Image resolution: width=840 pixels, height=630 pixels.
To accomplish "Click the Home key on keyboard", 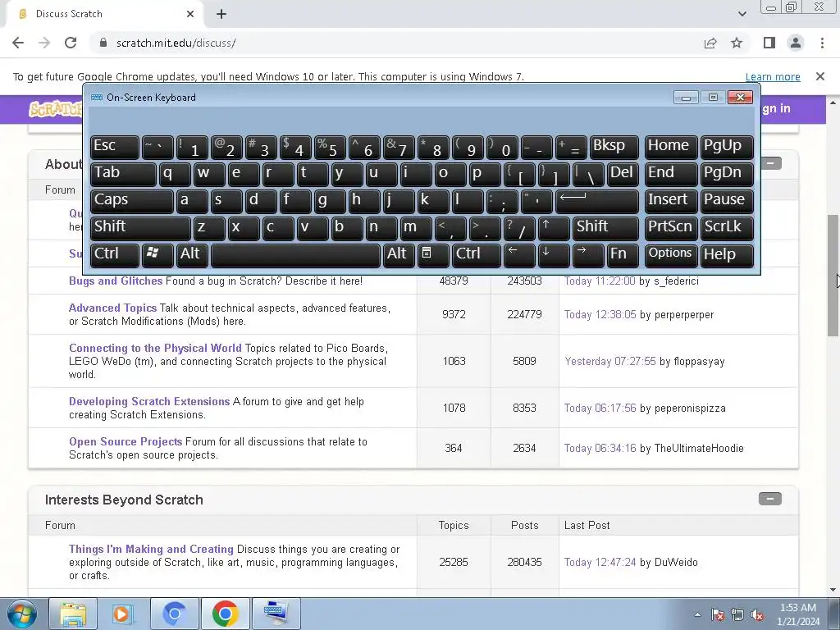I will 671,147.
